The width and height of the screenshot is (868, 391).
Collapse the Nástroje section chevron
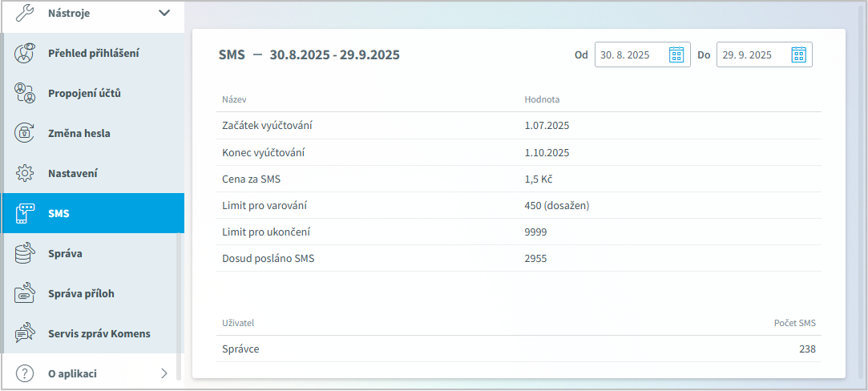click(x=164, y=13)
